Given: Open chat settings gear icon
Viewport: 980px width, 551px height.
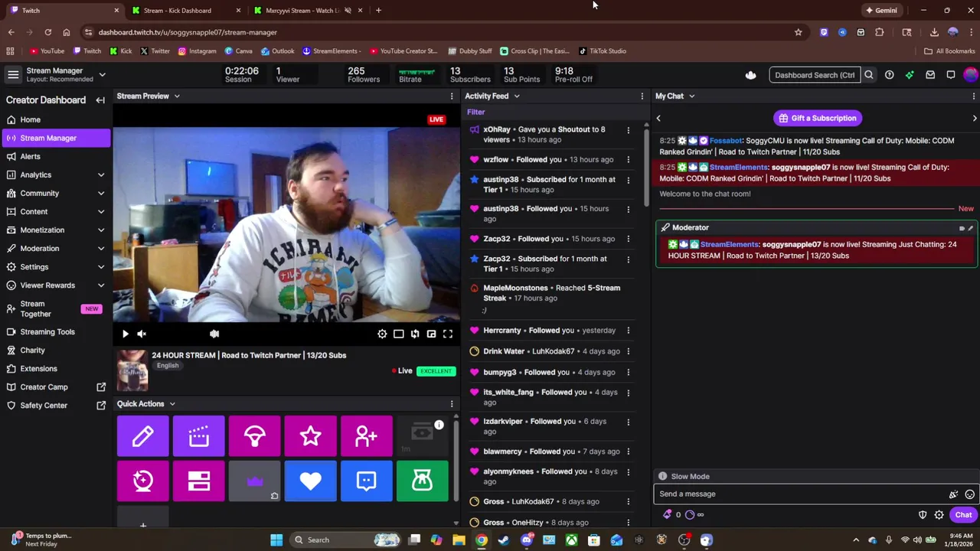Looking at the screenshot, I should 939,515.
